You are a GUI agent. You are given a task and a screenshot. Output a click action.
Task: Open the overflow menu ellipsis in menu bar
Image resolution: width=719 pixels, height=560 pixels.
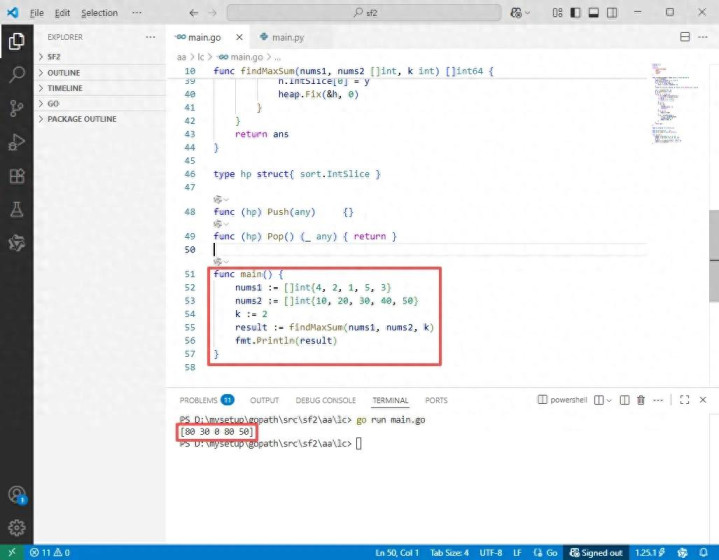pos(137,13)
